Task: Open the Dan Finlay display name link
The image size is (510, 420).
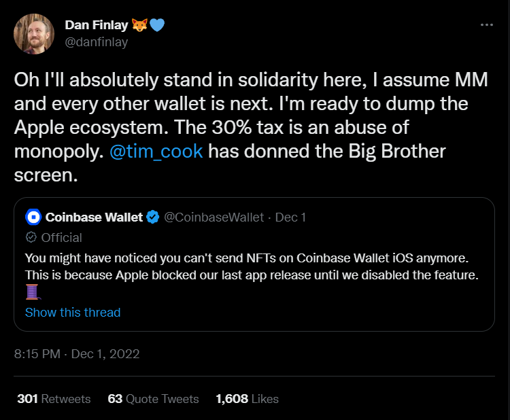Action: pyautogui.click(x=96, y=25)
